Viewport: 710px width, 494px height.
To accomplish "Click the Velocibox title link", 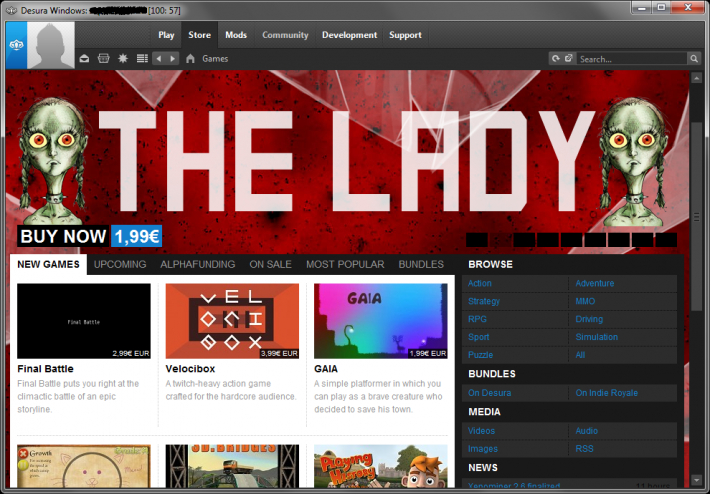I will pyautogui.click(x=190, y=369).
